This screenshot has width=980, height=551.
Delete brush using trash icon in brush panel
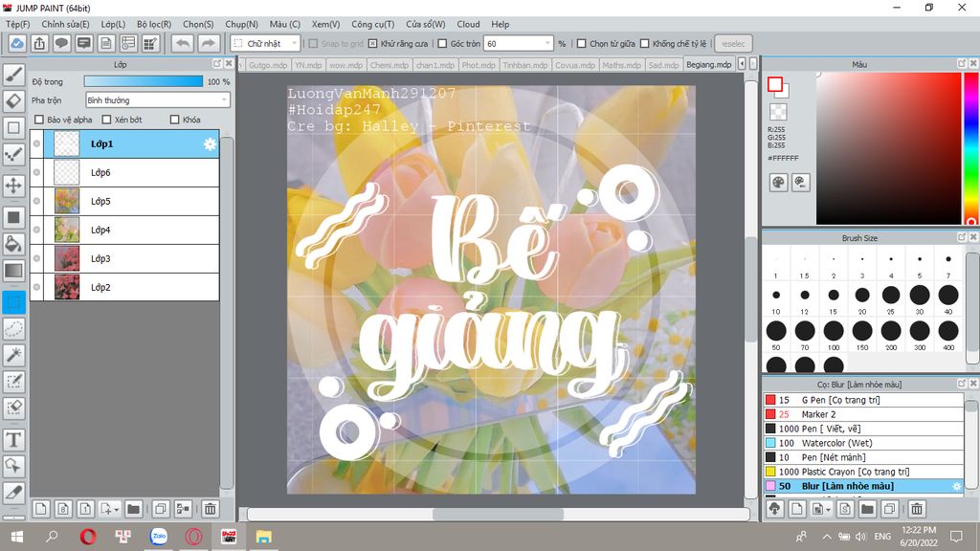[x=916, y=509]
